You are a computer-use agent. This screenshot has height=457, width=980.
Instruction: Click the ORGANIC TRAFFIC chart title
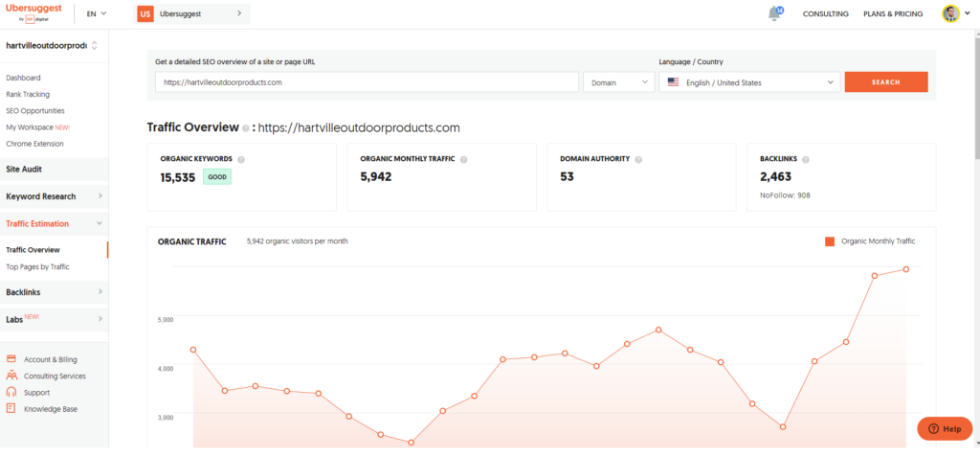click(191, 241)
